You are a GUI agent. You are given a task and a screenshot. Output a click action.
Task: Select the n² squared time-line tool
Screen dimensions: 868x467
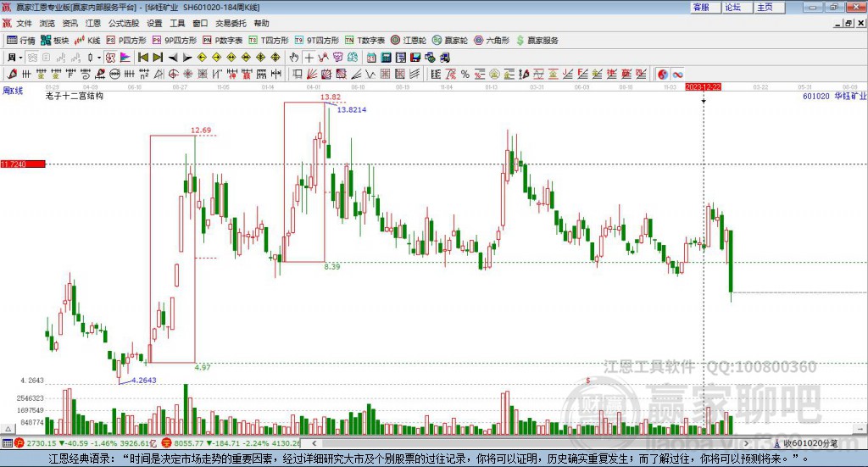point(144,74)
